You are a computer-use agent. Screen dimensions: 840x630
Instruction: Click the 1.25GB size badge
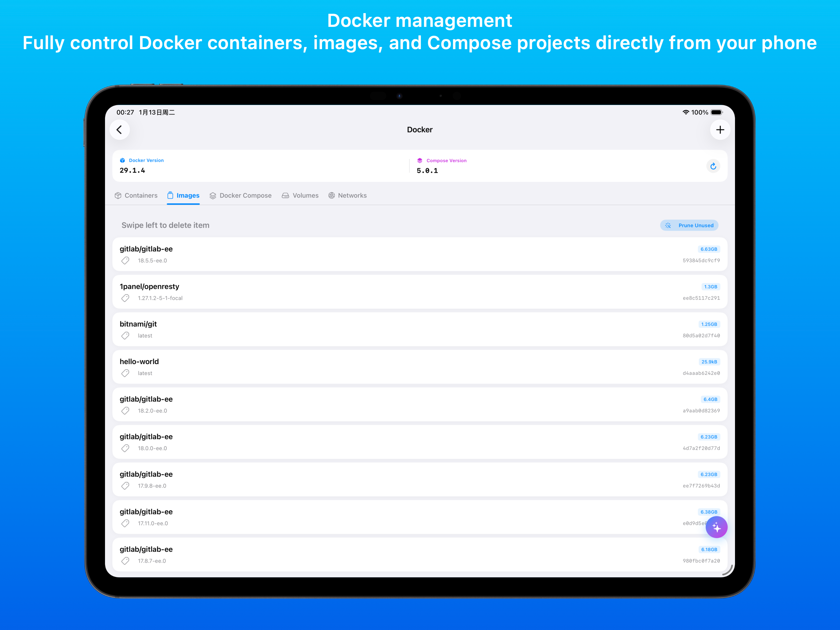709,325
